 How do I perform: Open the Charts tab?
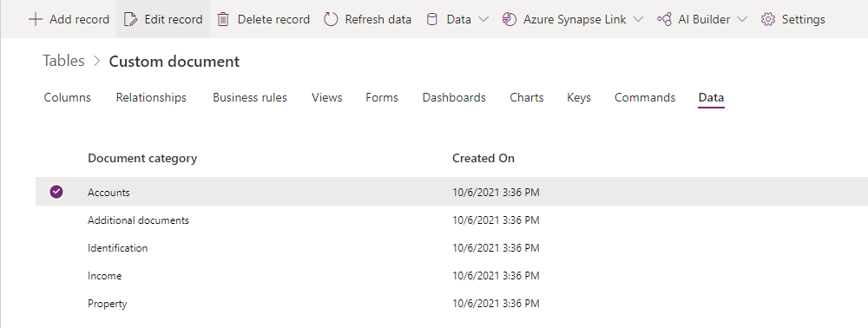point(527,97)
